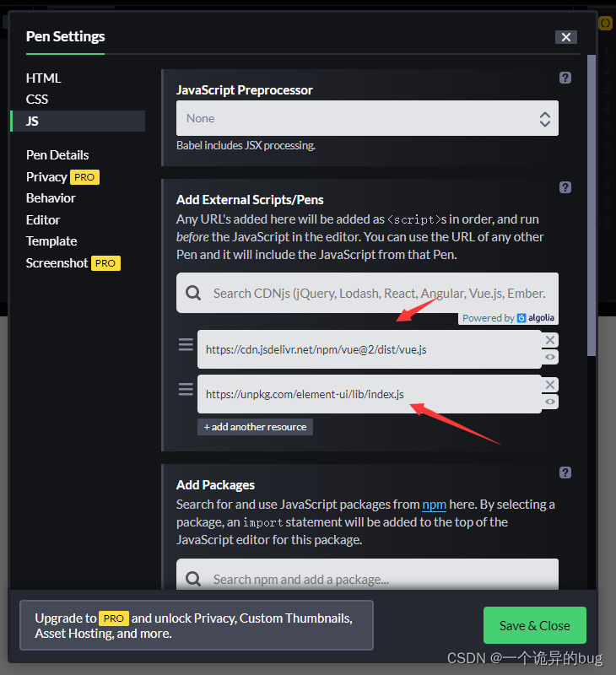The image size is (616, 675).
Task: Grab the drag handle for element-ui resource
Action: 186,389
